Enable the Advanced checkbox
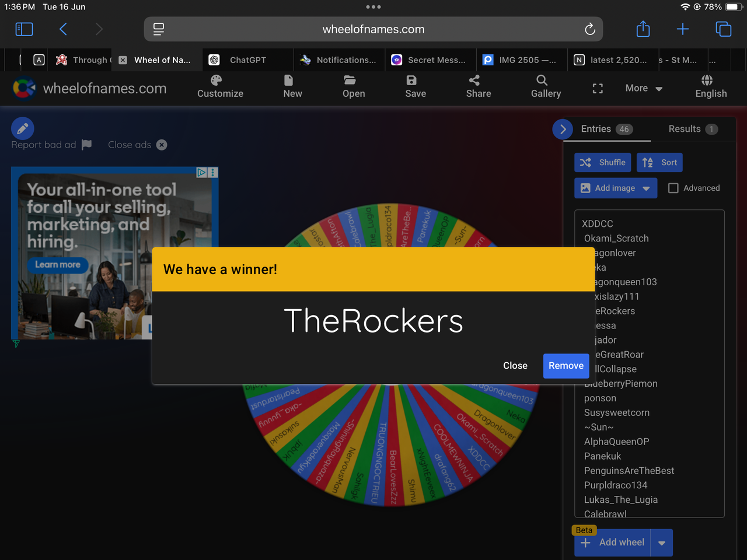 pos(673,188)
